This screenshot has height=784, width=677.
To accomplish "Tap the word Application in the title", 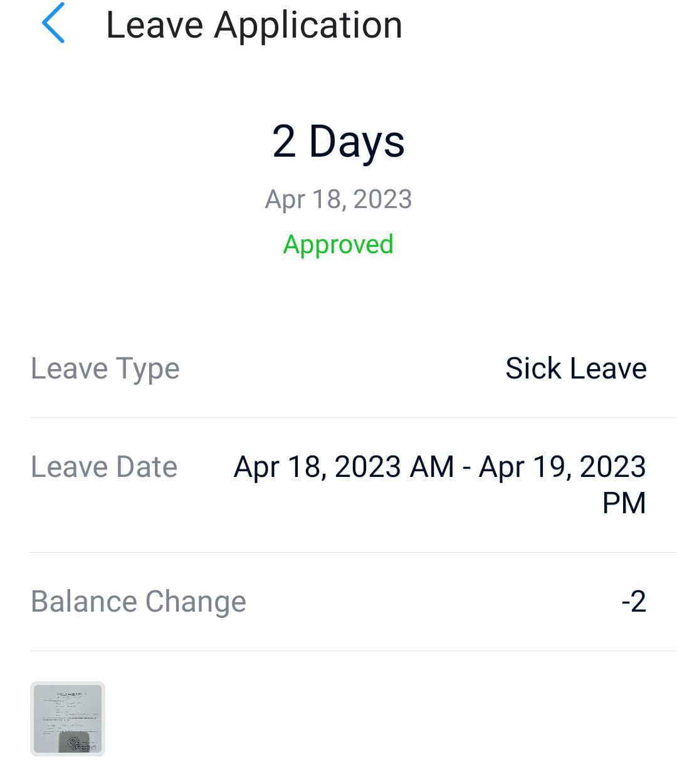I will point(308,27).
